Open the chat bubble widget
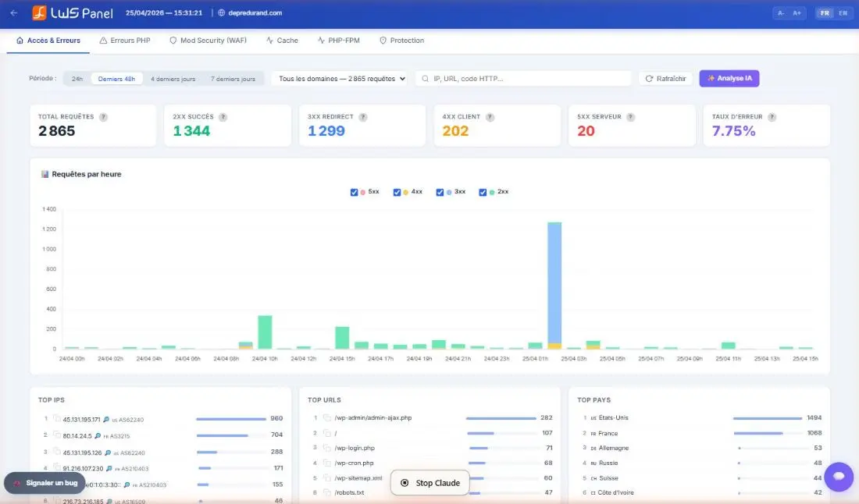Image resolution: width=859 pixels, height=504 pixels. pos(838,477)
